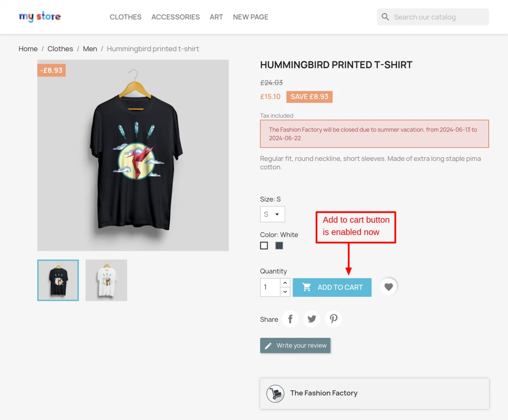The height and width of the screenshot is (420, 508).
Task: Share the product on Pinterest
Action: click(333, 318)
